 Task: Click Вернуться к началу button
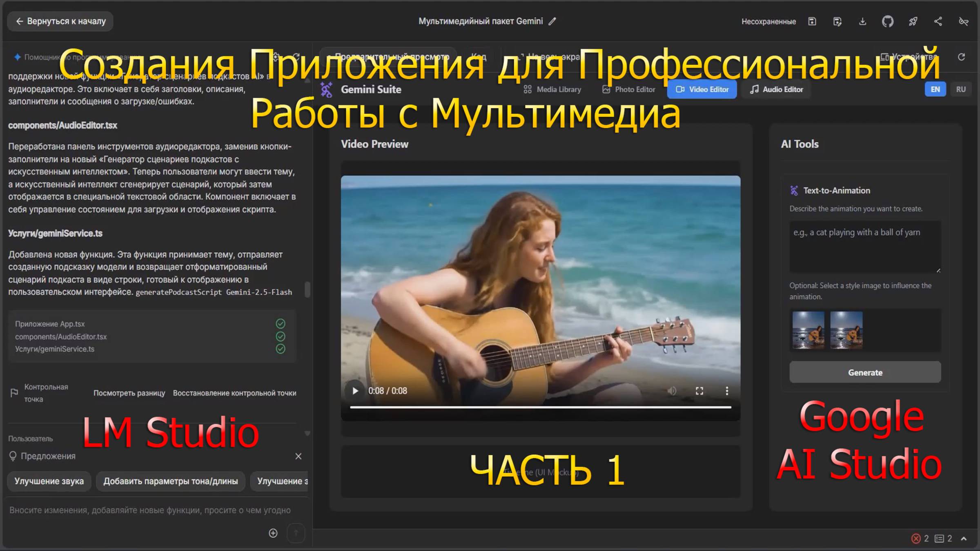tap(60, 21)
